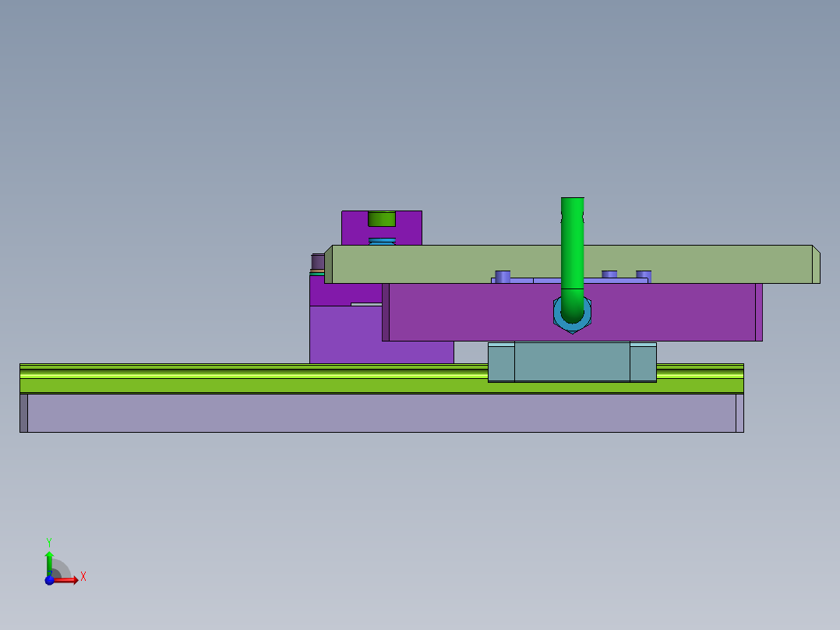Screen dimensions: 840x630
Task: Select the small dark purple pin at left
Action: (318, 262)
